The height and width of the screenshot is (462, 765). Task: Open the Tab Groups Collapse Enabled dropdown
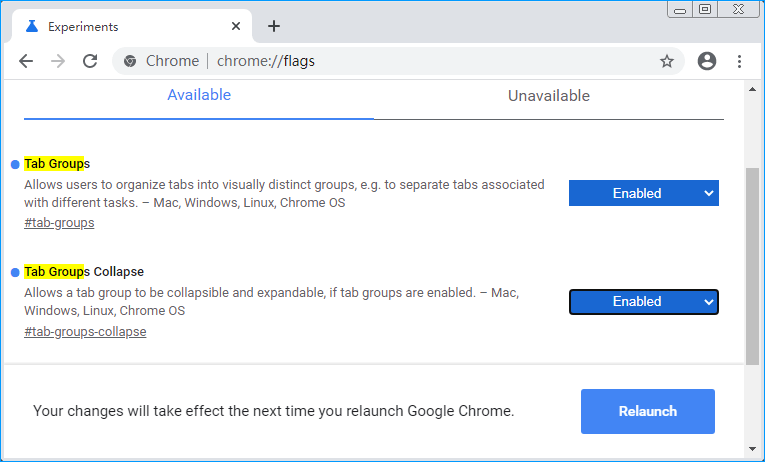click(644, 301)
